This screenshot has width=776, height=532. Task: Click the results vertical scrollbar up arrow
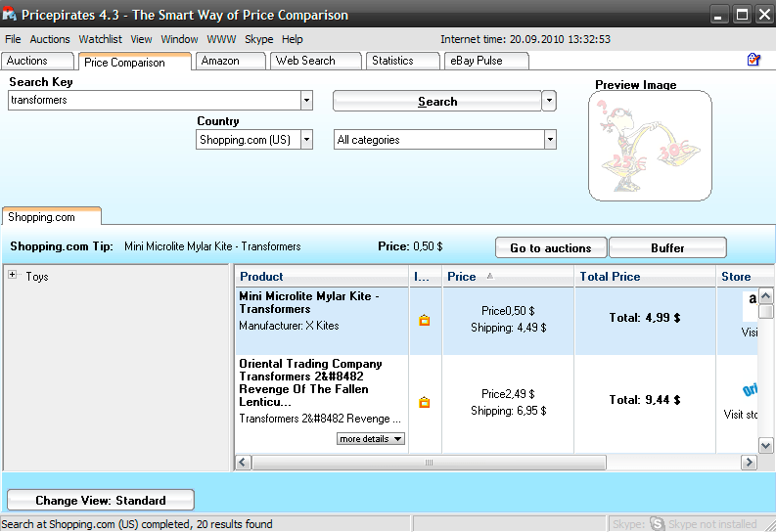point(765,296)
